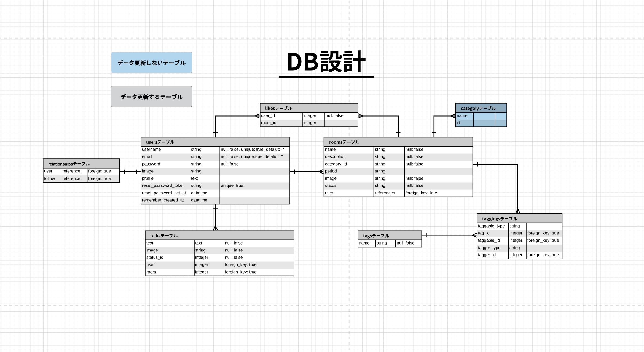644x352 pixels.
Task: Select the talksテーブル header
Action: [219, 235]
